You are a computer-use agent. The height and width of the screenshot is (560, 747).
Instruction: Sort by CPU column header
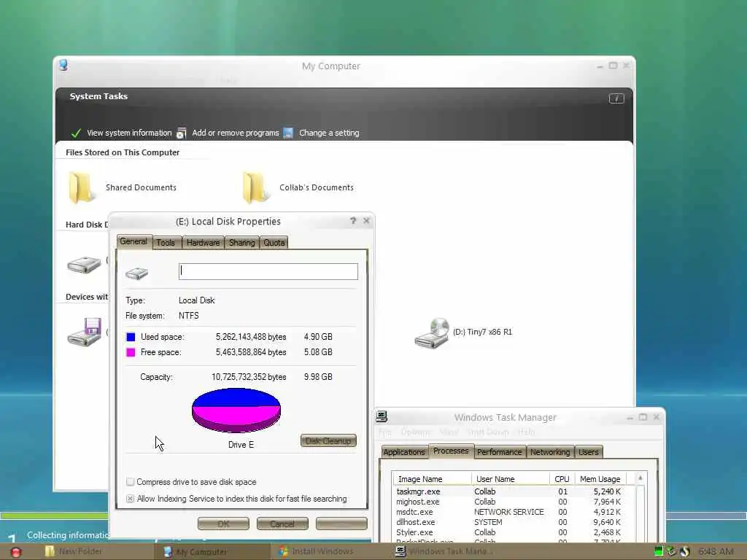point(562,478)
